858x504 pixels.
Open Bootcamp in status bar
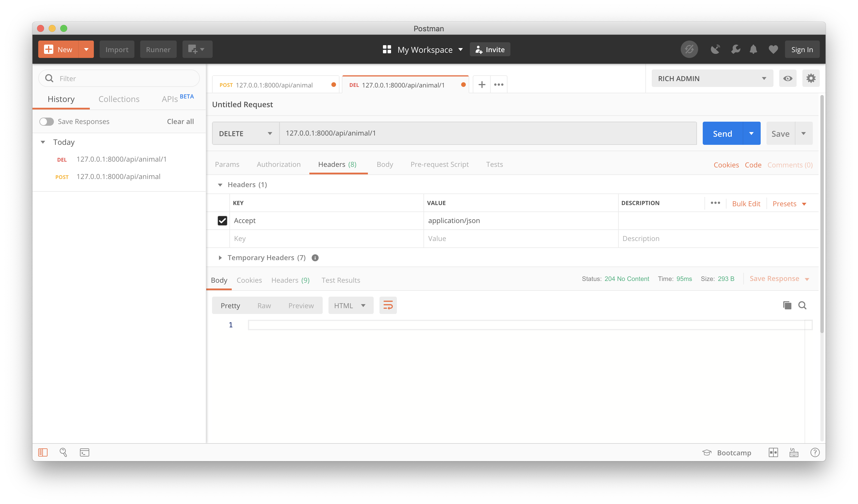pyautogui.click(x=726, y=452)
